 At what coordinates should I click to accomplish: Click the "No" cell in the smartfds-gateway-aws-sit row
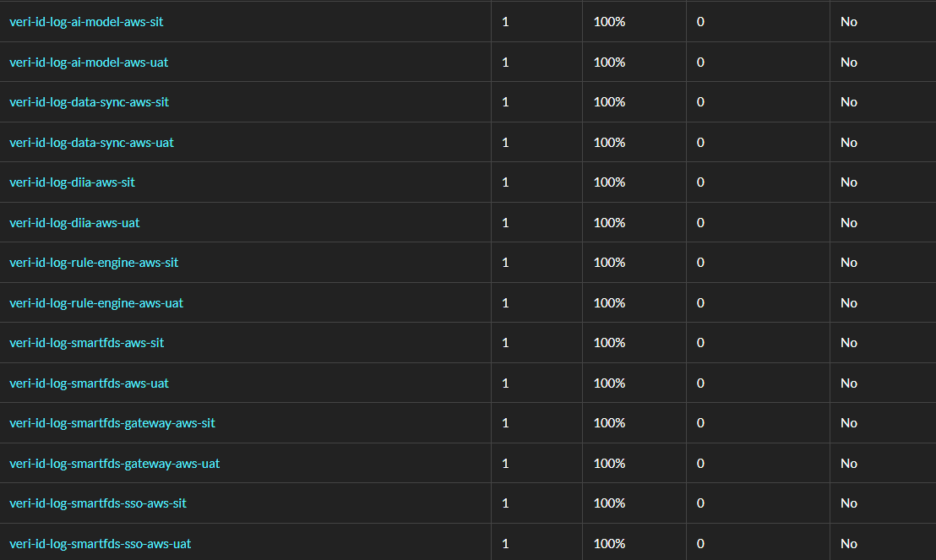tap(849, 423)
